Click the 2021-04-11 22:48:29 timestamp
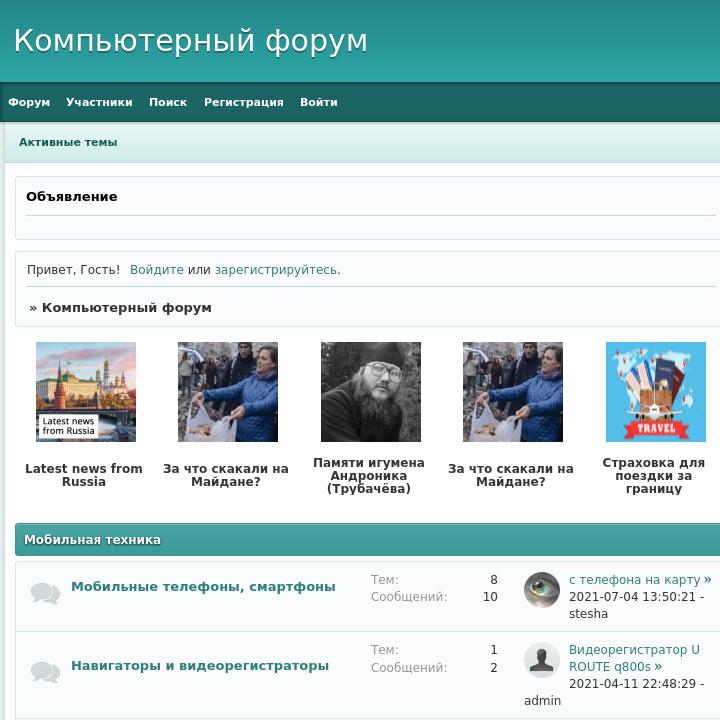Screen dimensions: 720x720 [x=632, y=683]
